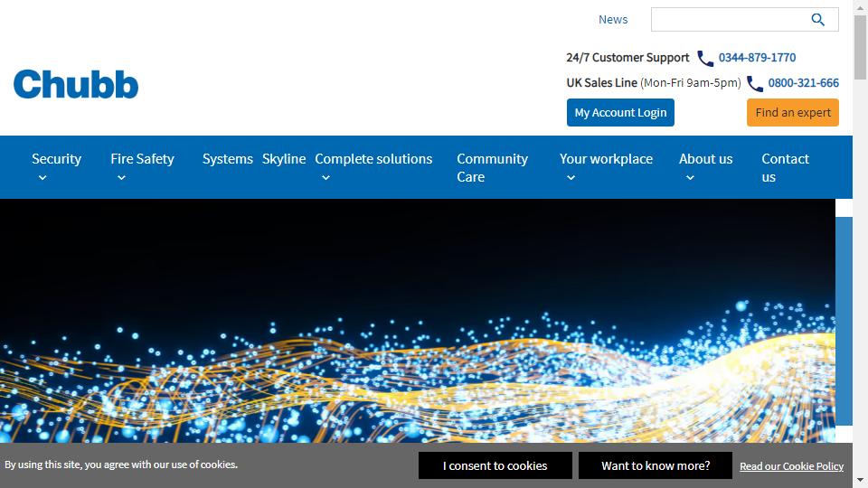Click Want to know more? button
The image size is (868, 488).
pos(656,466)
